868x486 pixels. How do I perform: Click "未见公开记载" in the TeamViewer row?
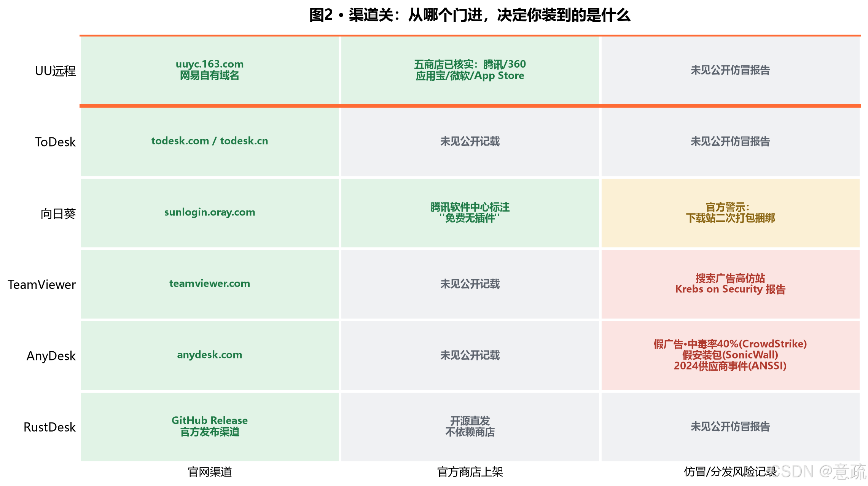tap(470, 284)
